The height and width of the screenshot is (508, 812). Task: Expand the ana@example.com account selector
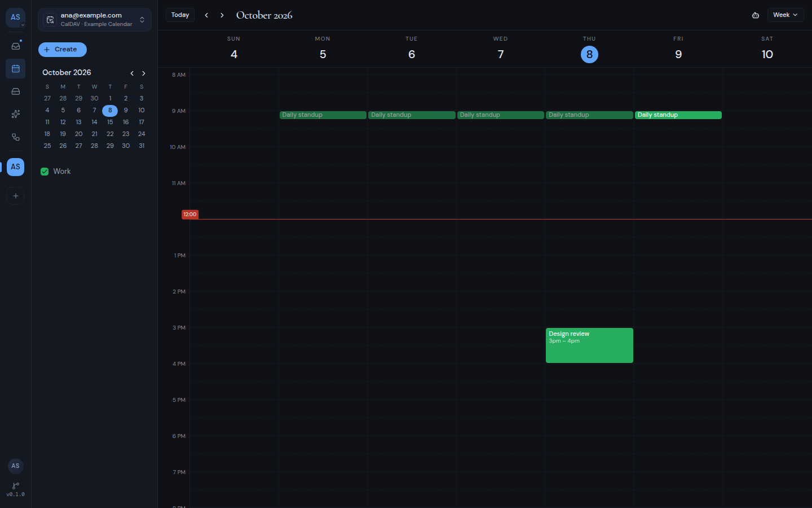click(x=95, y=20)
